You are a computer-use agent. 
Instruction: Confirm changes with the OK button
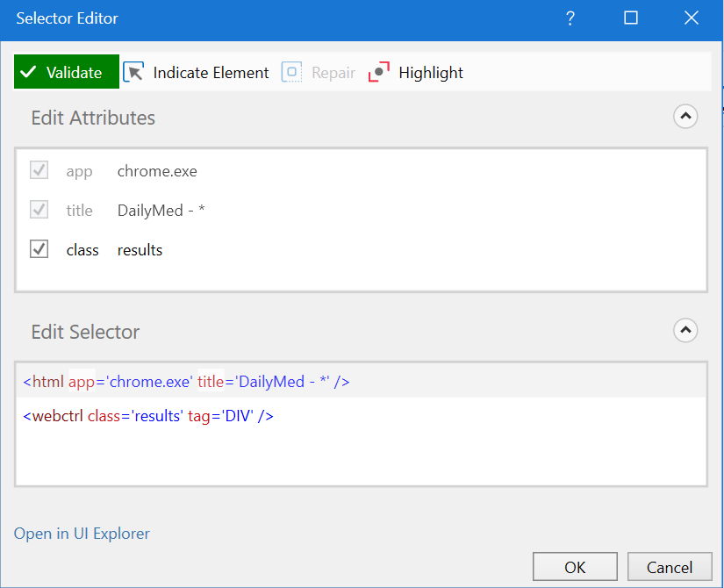[x=575, y=566]
